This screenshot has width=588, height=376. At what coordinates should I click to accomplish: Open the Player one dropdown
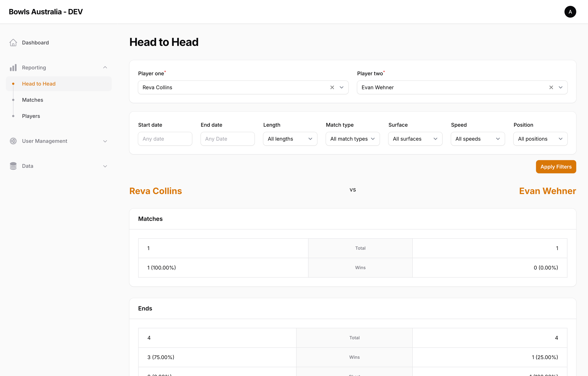[342, 87]
